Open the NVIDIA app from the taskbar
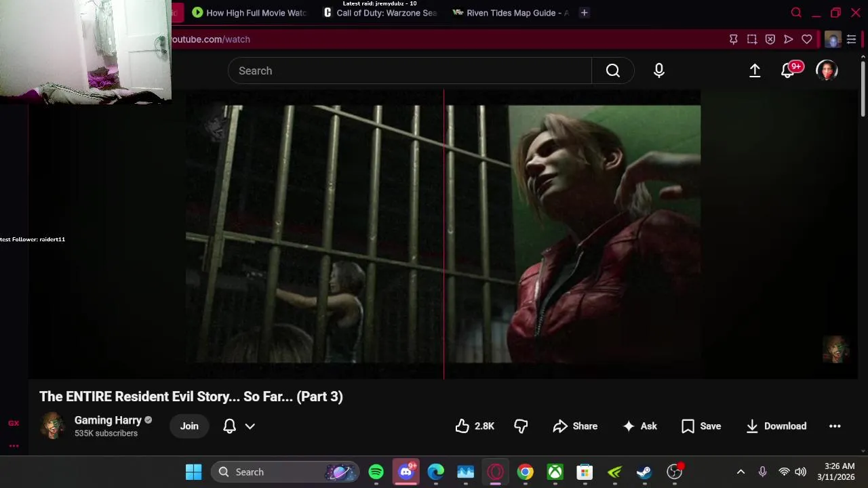 pyautogui.click(x=614, y=472)
